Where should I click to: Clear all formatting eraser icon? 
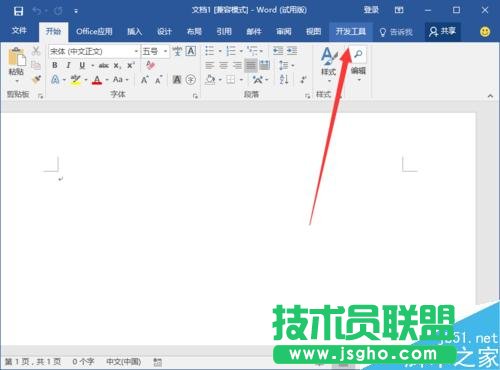[x=150, y=65]
